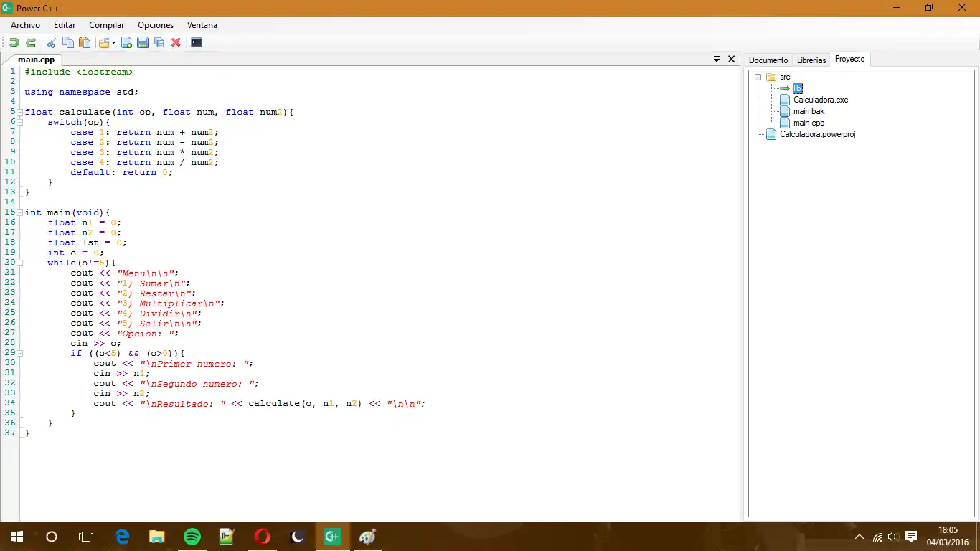The height and width of the screenshot is (551, 980).
Task: Click 'float lst = 0;' declaration
Action: coord(88,242)
